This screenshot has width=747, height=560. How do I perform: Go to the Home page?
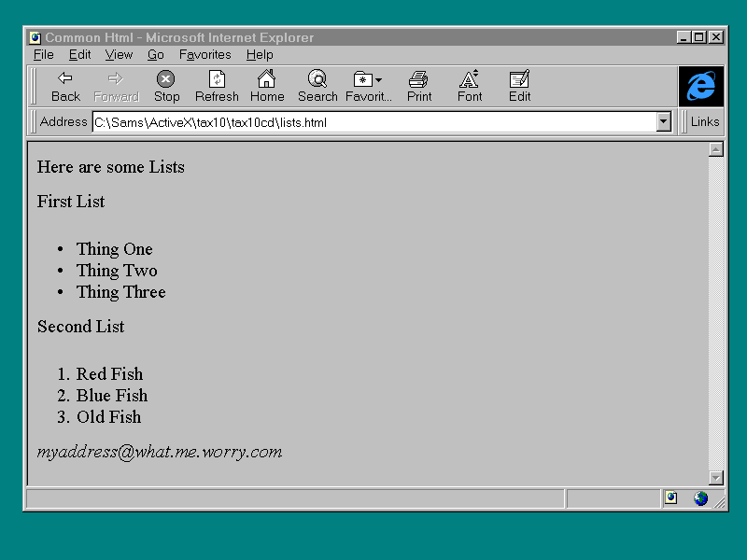[267, 86]
